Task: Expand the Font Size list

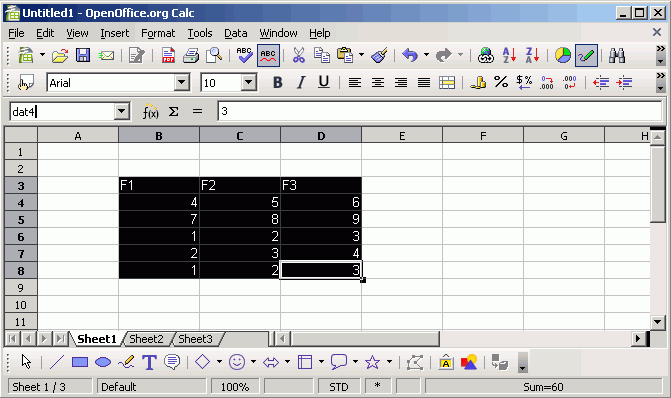Action: click(x=249, y=82)
